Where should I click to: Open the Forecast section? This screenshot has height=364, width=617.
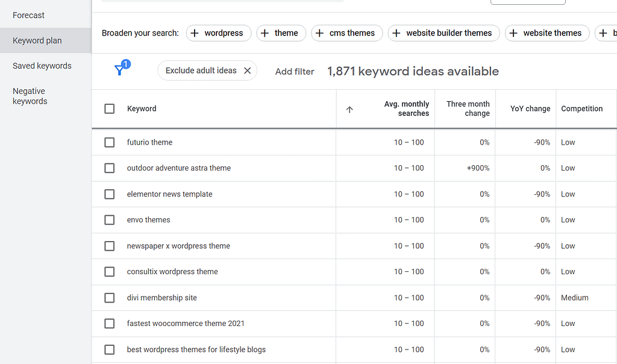coord(28,15)
